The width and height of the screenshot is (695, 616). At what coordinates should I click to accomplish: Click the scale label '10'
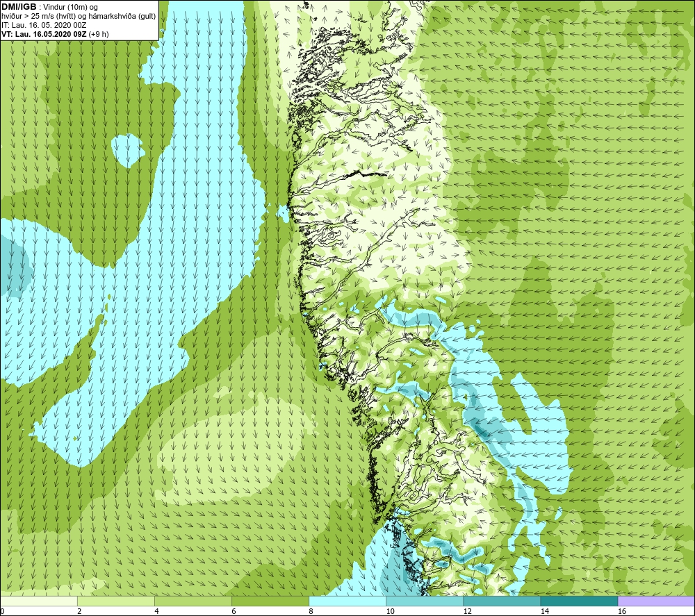[x=390, y=611]
